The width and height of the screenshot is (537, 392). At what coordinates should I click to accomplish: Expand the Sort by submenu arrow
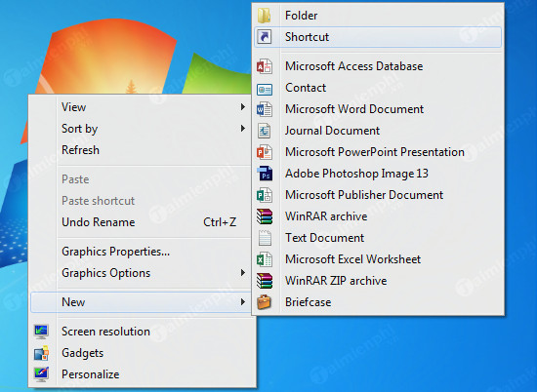(x=243, y=129)
